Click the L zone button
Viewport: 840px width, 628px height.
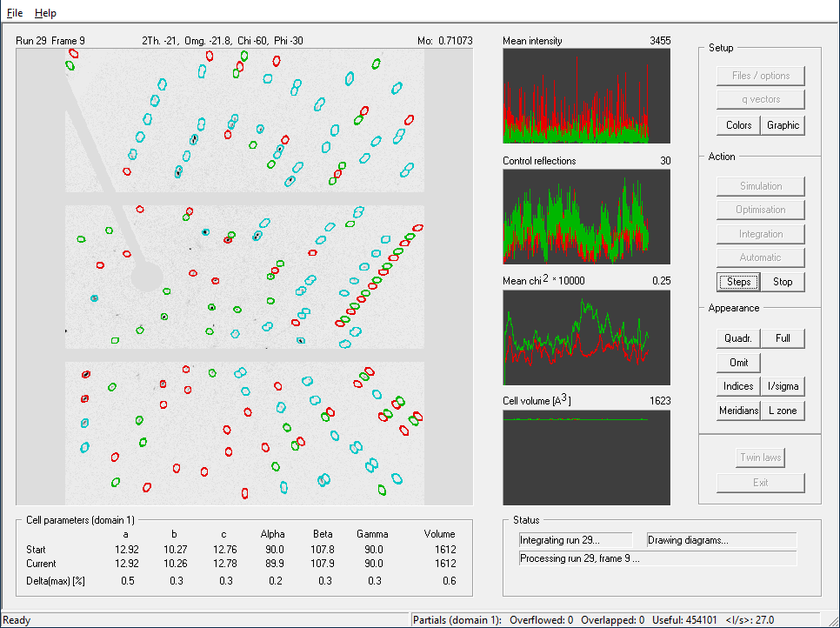(783, 411)
